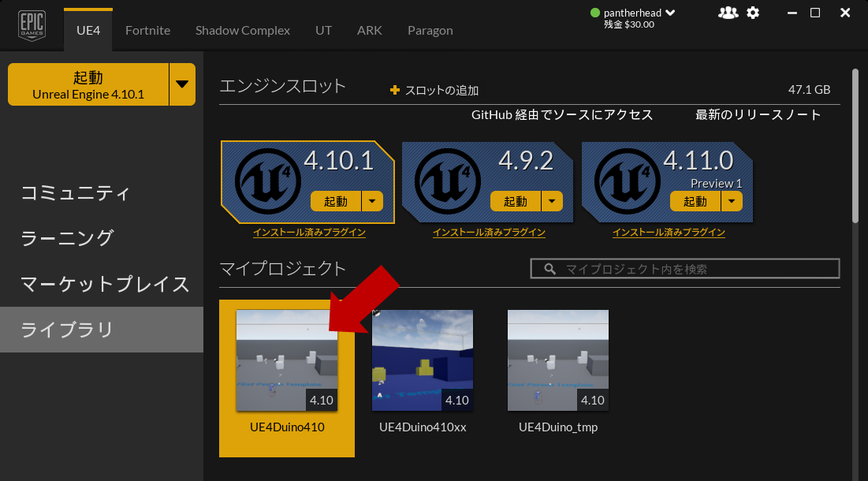Click the 残金 $30.00 balance text
This screenshot has height=481, width=868.
[x=629, y=24]
